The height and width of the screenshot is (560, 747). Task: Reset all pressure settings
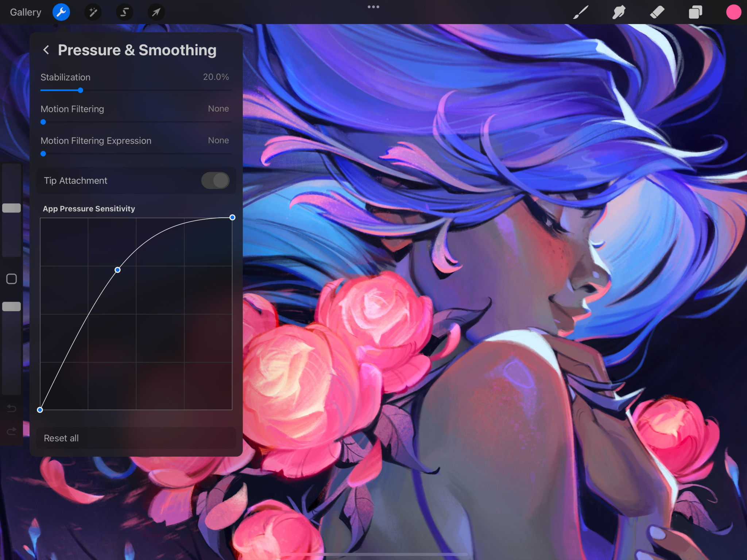(136, 438)
